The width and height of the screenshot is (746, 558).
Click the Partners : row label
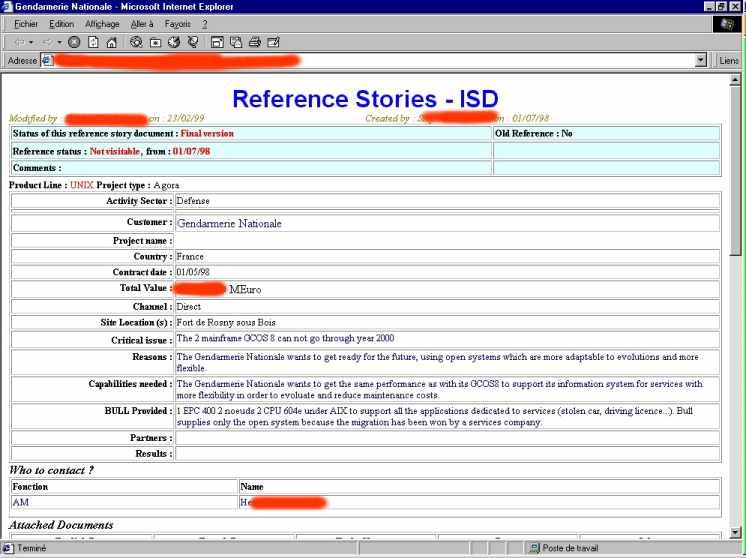pyautogui.click(x=151, y=438)
